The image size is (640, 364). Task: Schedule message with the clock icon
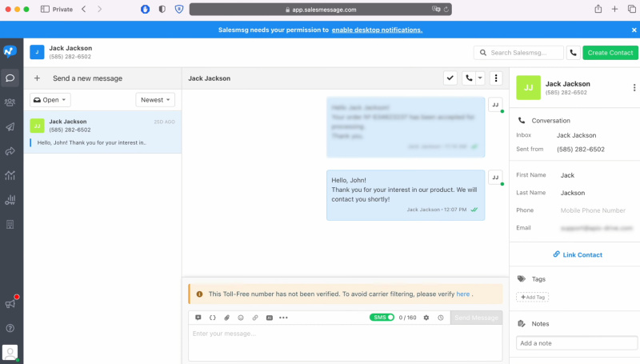click(441, 318)
